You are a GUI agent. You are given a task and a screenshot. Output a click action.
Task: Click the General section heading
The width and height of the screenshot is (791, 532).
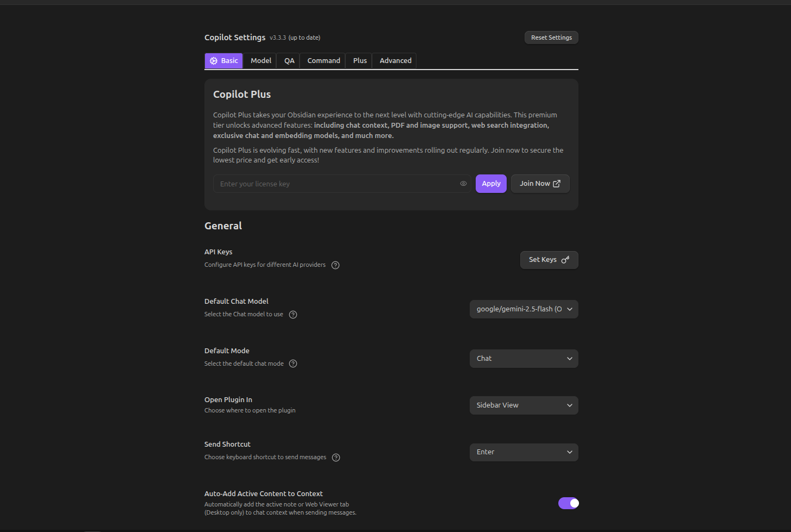[223, 226]
